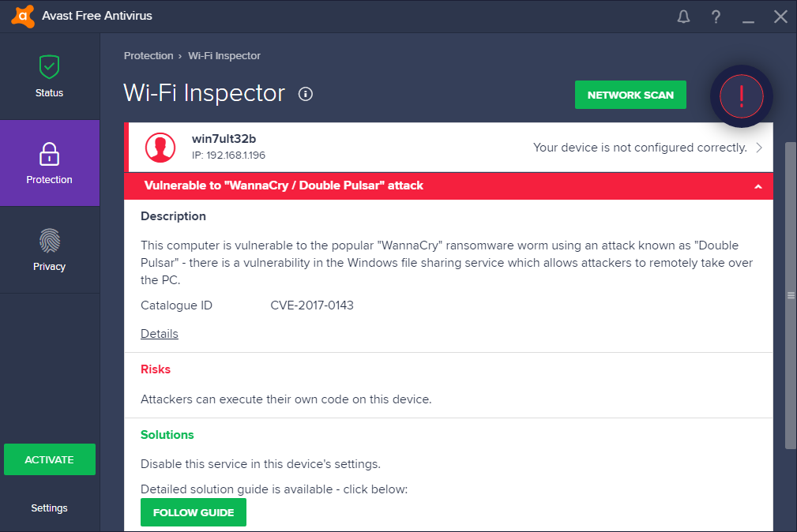Open the Protection breadcrumb link
Screen dimensions: 797x532
click(x=148, y=55)
